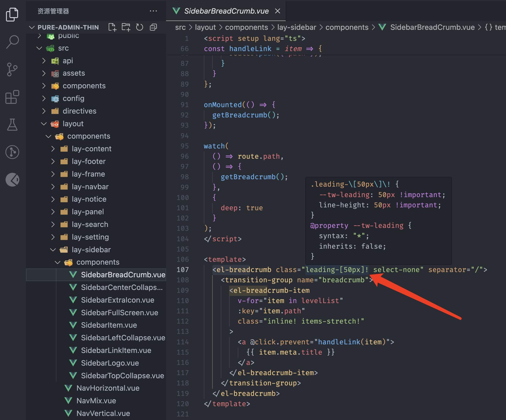Open the Search view in activity bar
The width and height of the screenshot is (506, 420).
pos(12,42)
